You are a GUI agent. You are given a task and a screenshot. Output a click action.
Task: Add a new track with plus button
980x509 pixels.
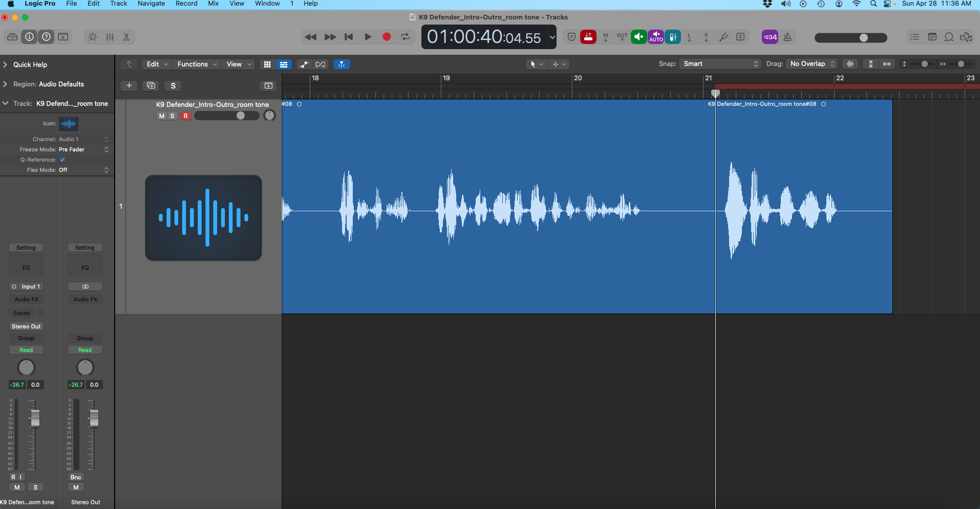pos(129,85)
